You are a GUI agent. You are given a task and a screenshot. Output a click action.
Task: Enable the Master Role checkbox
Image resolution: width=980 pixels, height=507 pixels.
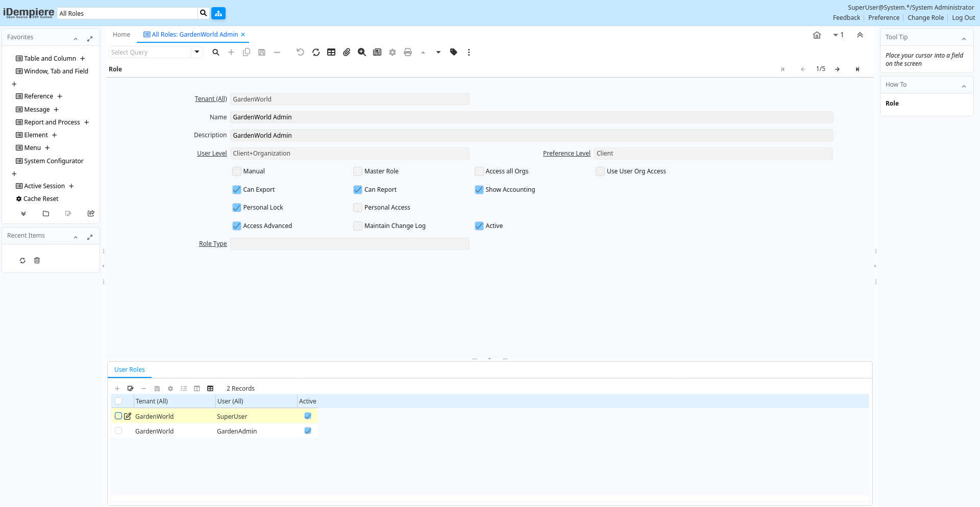point(358,171)
